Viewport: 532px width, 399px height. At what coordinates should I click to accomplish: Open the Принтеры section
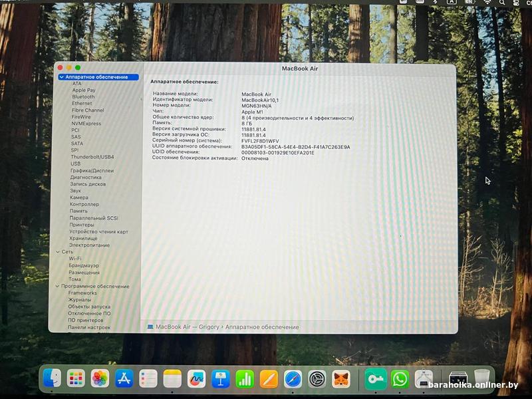[82, 225]
